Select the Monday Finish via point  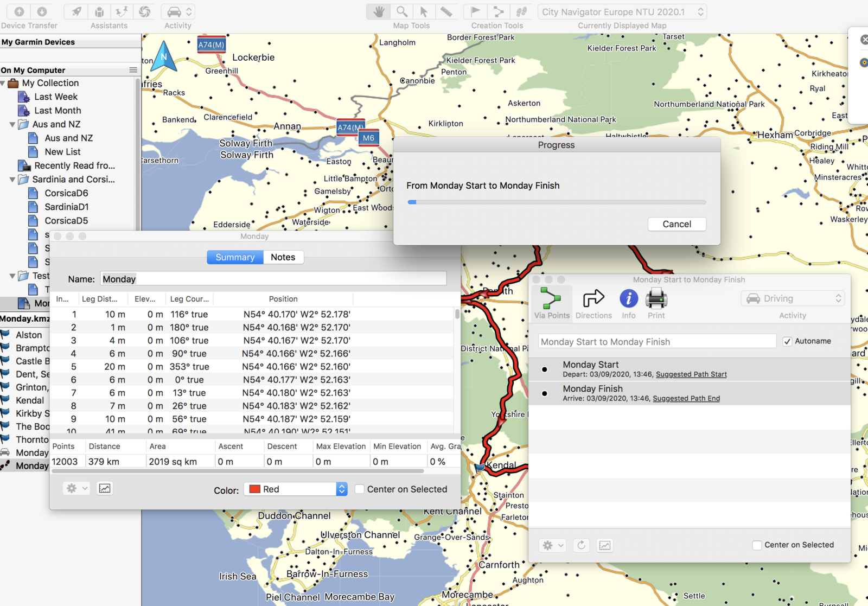point(689,393)
